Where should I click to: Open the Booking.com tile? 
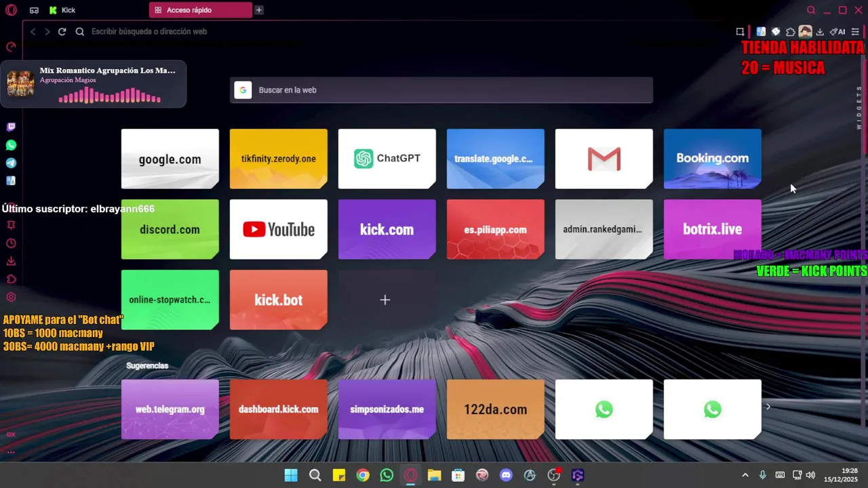click(713, 159)
